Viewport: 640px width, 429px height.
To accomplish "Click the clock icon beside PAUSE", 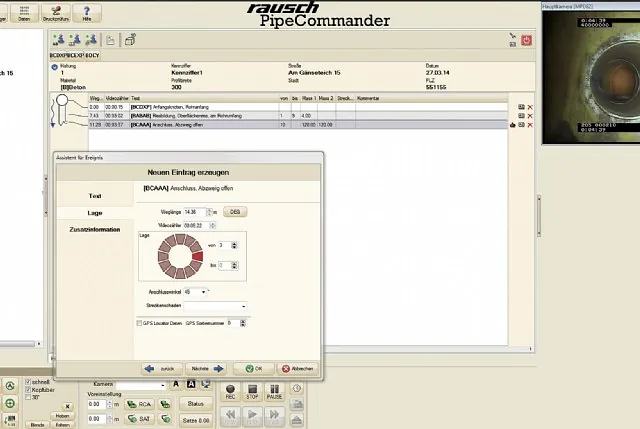I will click(297, 388).
